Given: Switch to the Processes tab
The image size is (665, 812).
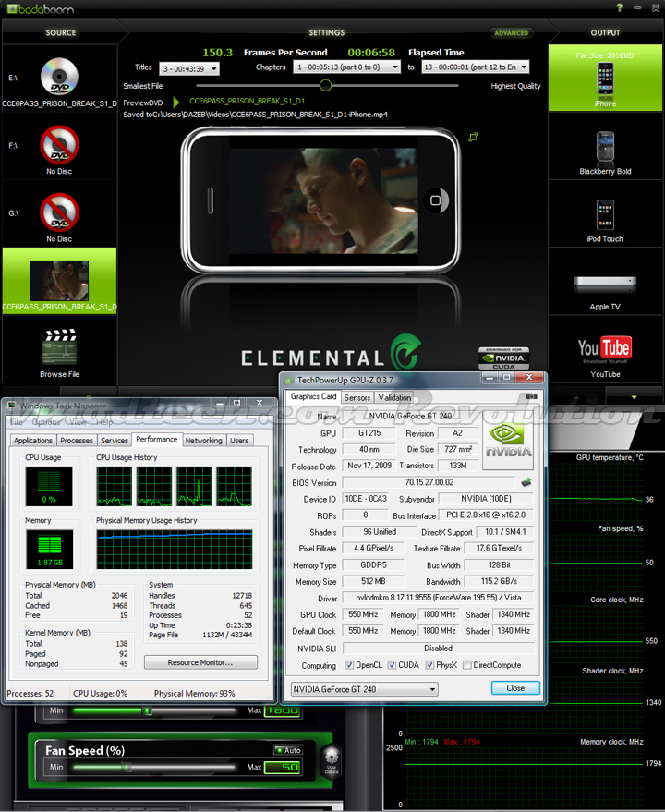Looking at the screenshot, I should 77,440.
